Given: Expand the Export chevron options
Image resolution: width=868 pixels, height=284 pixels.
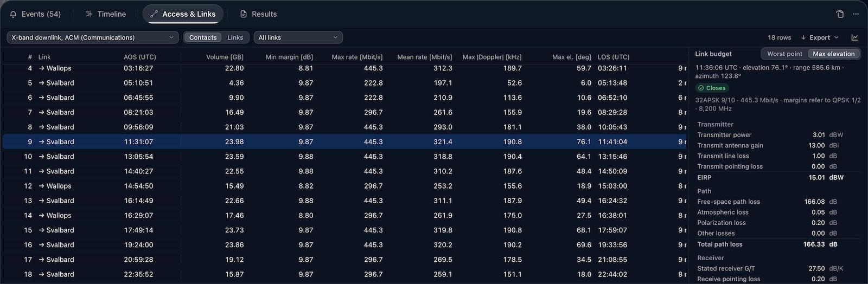Looking at the screenshot, I should coord(837,37).
